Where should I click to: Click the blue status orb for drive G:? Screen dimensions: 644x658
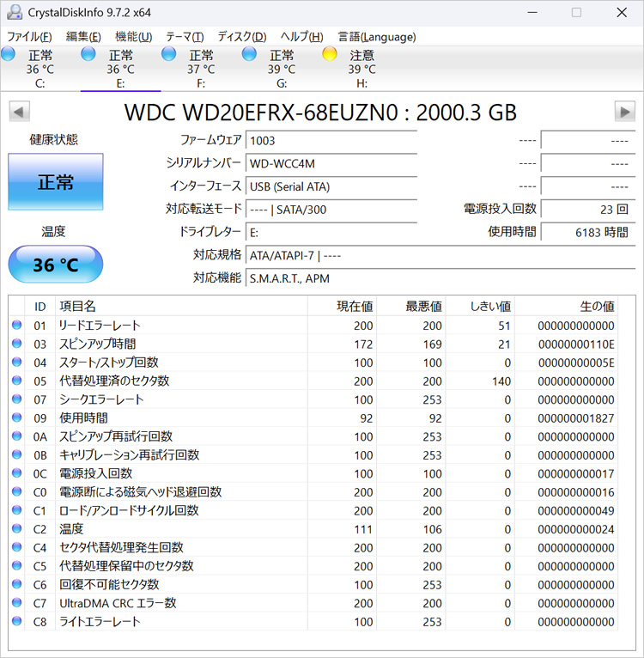[250, 54]
